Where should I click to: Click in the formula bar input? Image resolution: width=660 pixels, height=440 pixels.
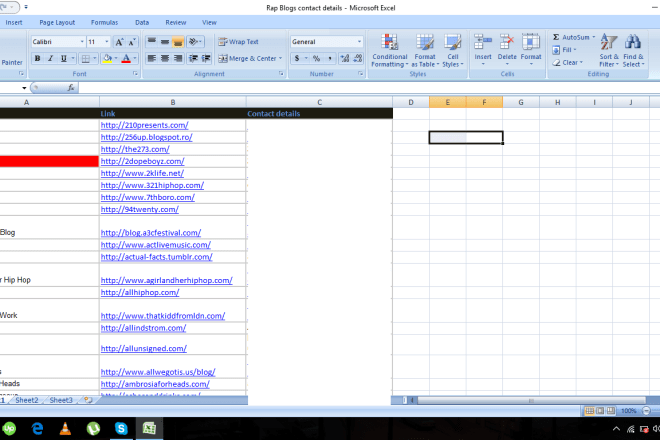[369, 88]
